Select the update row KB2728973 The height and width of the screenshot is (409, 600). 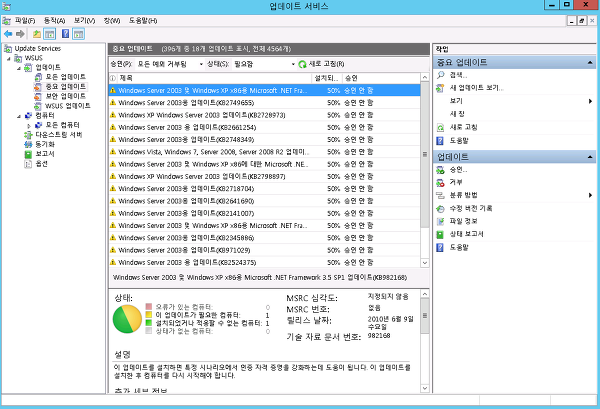click(x=264, y=115)
